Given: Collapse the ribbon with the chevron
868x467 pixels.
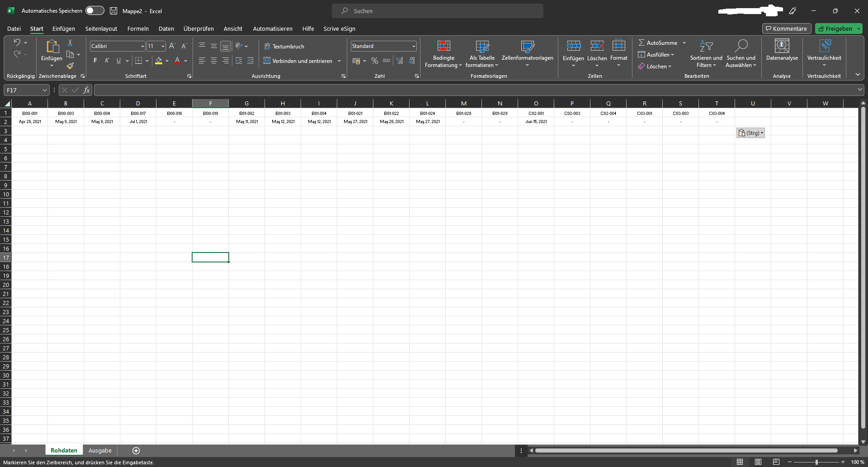Looking at the screenshot, I should tap(858, 75).
